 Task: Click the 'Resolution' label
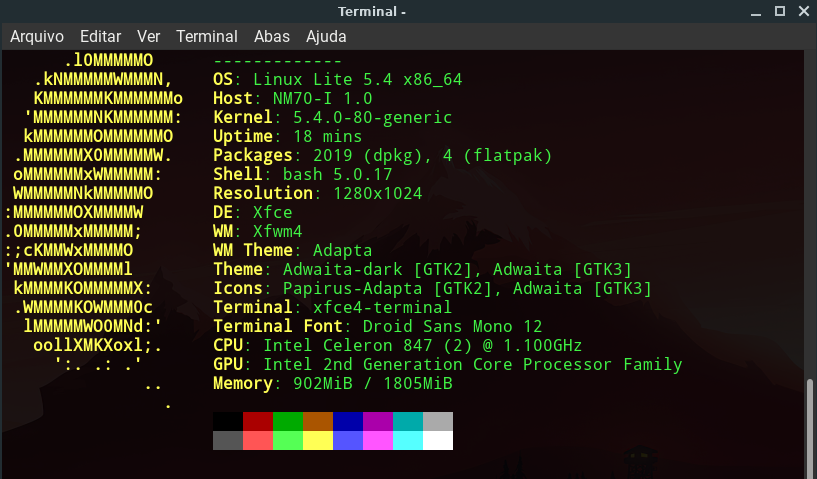263,193
